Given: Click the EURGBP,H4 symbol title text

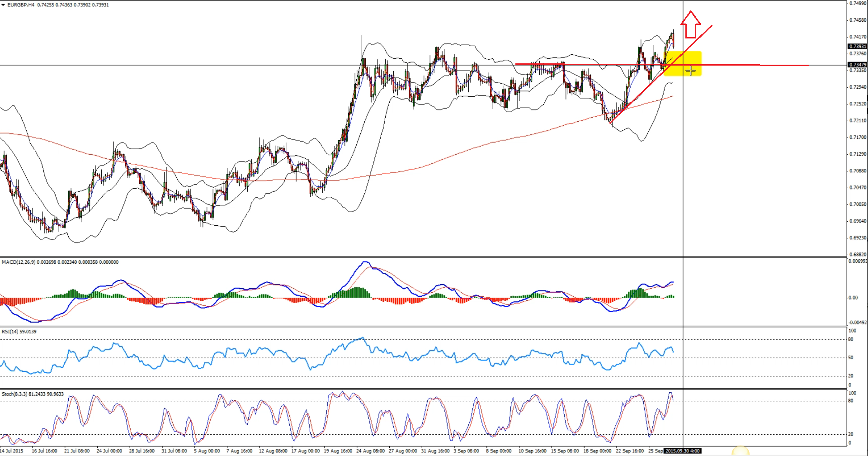Looking at the screenshot, I should pyautogui.click(x=21, y=5).
